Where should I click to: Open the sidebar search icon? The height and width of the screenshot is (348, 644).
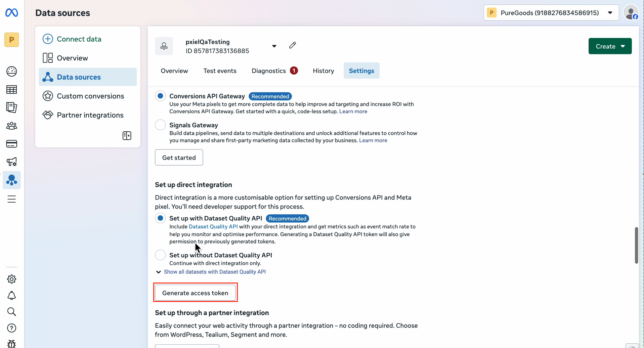pyautogui.click(x=11, y=312)
